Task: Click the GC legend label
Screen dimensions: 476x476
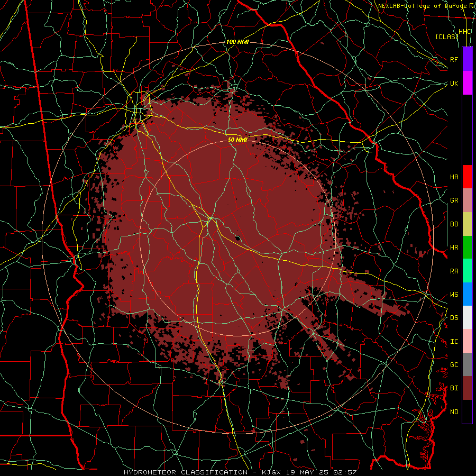Action: coord(454,365)
